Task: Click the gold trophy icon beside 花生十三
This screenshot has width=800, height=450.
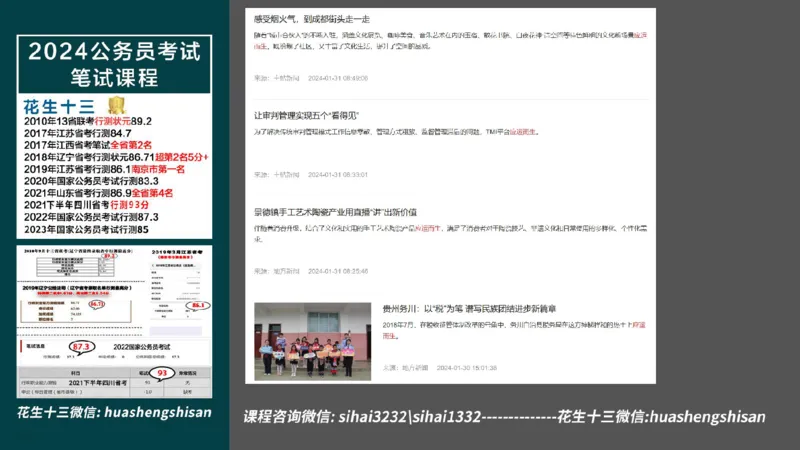Action: click(x=116, y=105)
